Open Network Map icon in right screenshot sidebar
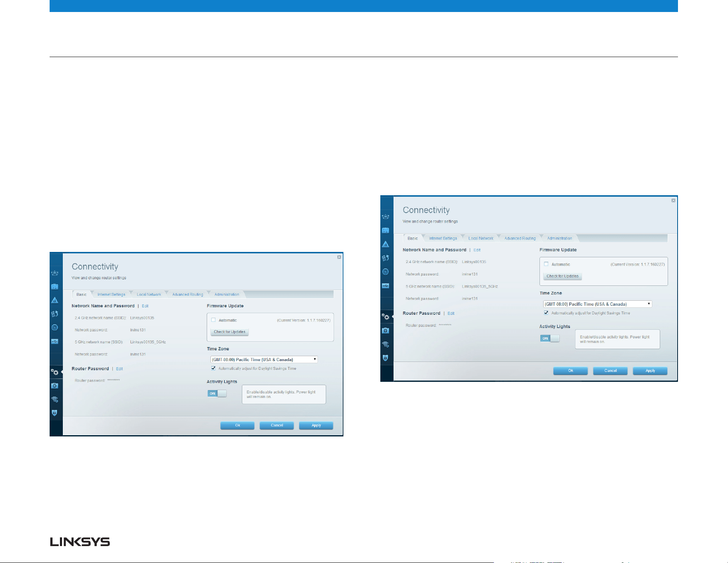 click(x=385, y=217)
